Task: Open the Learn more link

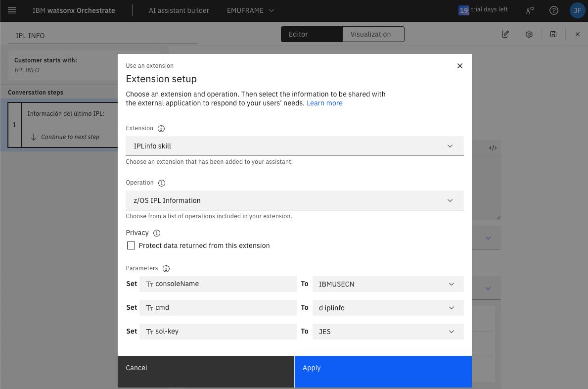Action: tap(324, 103)
